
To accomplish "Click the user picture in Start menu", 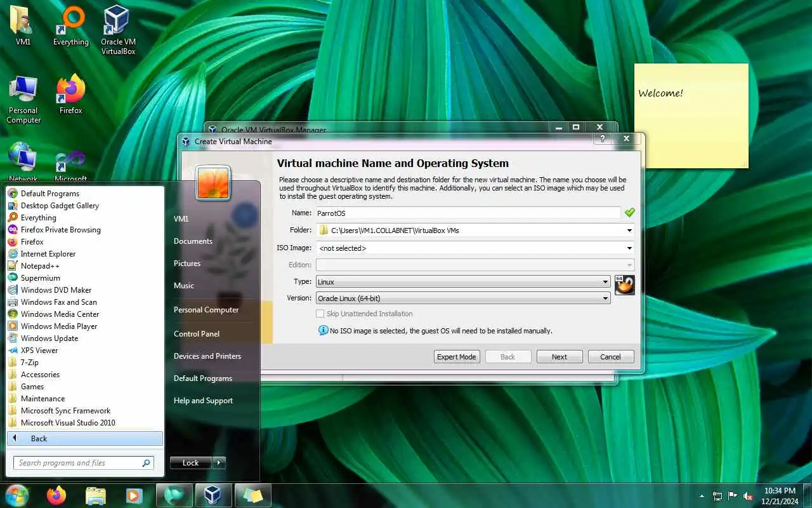I will [x=213, y=182].
